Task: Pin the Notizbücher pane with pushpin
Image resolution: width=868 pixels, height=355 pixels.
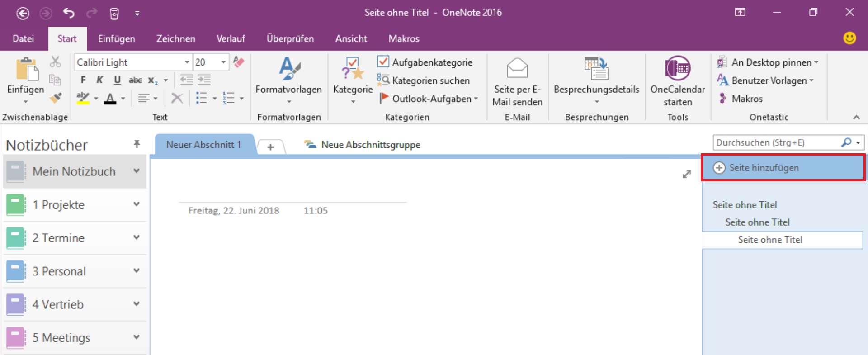Action: tap(137, 144)
